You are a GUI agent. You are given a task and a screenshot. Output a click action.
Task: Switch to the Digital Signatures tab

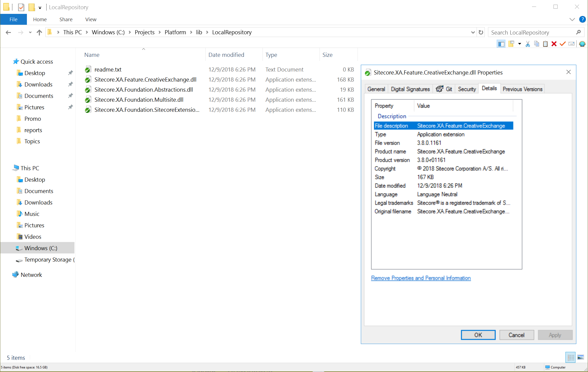(410, 89)
